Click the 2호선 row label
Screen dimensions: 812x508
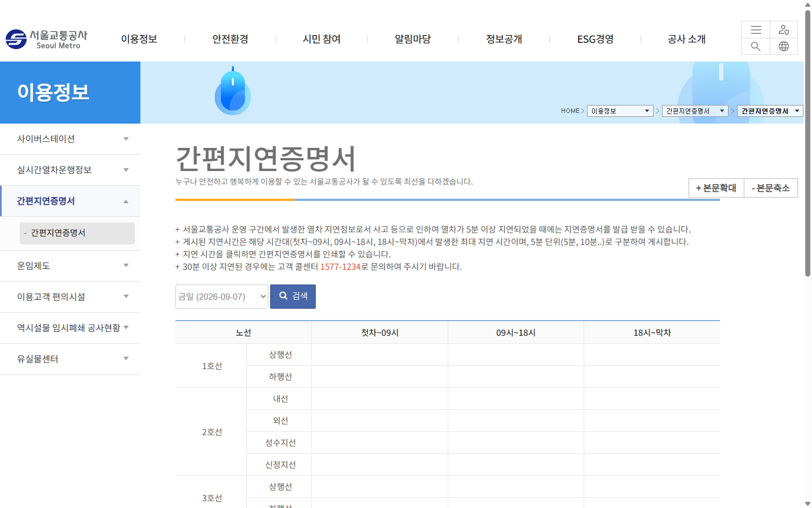point(211,432)
